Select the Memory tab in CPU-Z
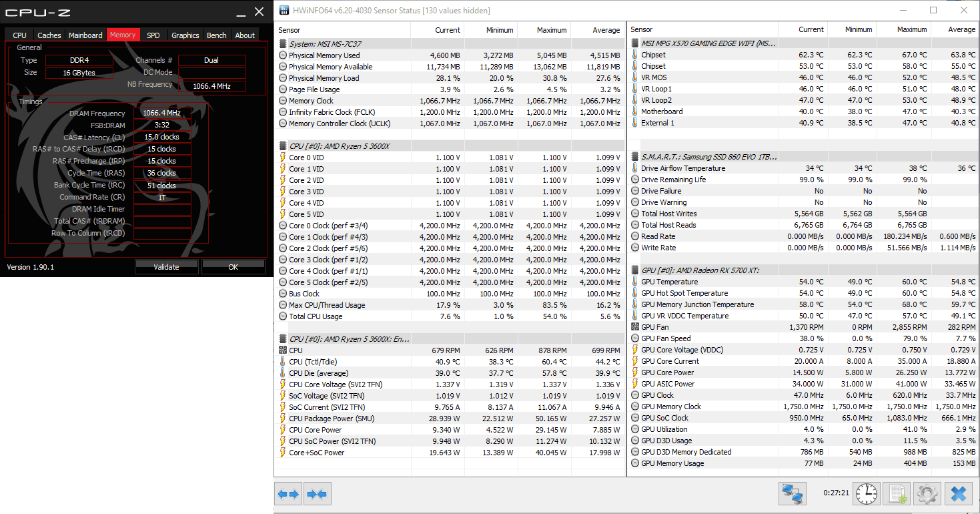980x514 pixels. pos(123,35)
